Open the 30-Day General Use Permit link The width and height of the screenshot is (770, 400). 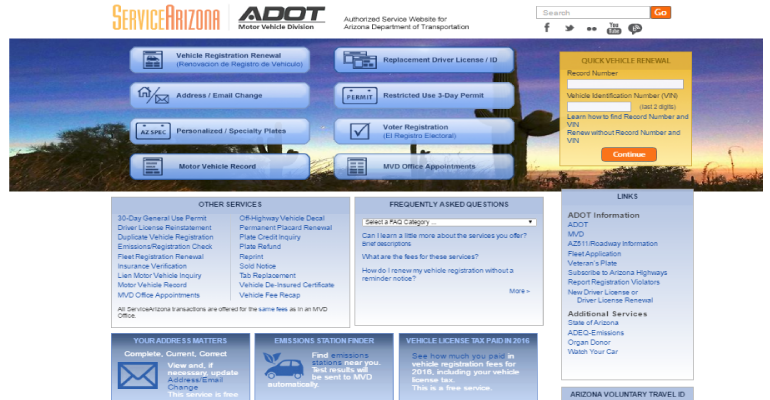point(162,217)
